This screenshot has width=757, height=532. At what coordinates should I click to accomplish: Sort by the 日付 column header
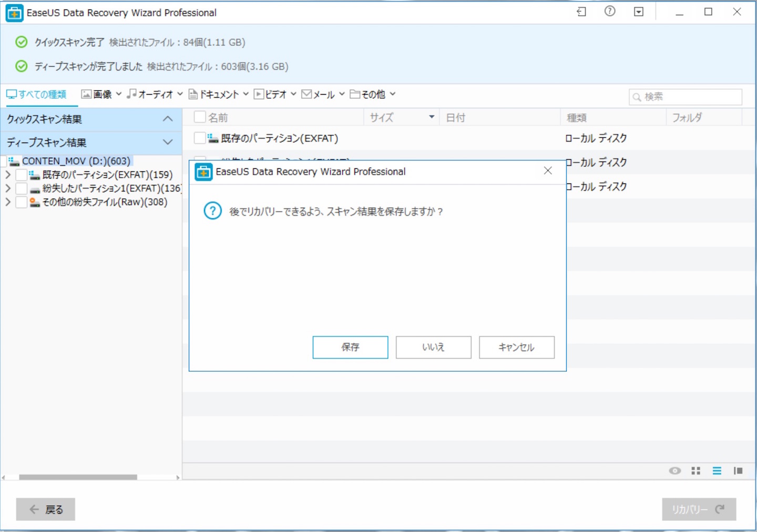click(500, 117)
